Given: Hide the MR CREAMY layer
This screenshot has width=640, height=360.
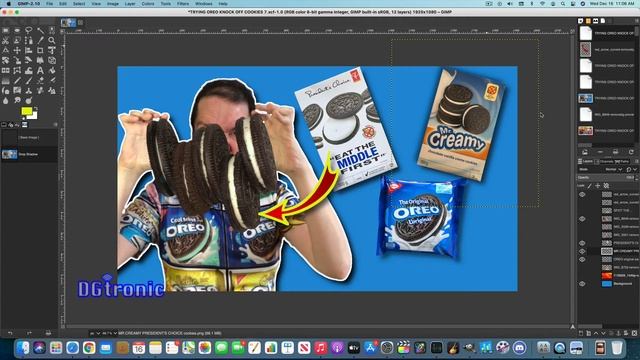Looking at the screenshot, I should 582,251.
